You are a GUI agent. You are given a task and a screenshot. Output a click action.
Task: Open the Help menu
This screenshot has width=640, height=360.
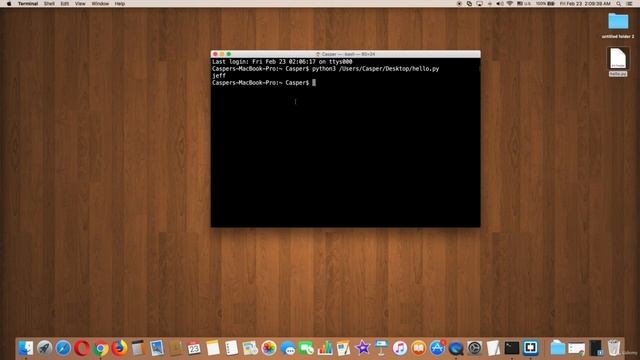pos(120,3)
